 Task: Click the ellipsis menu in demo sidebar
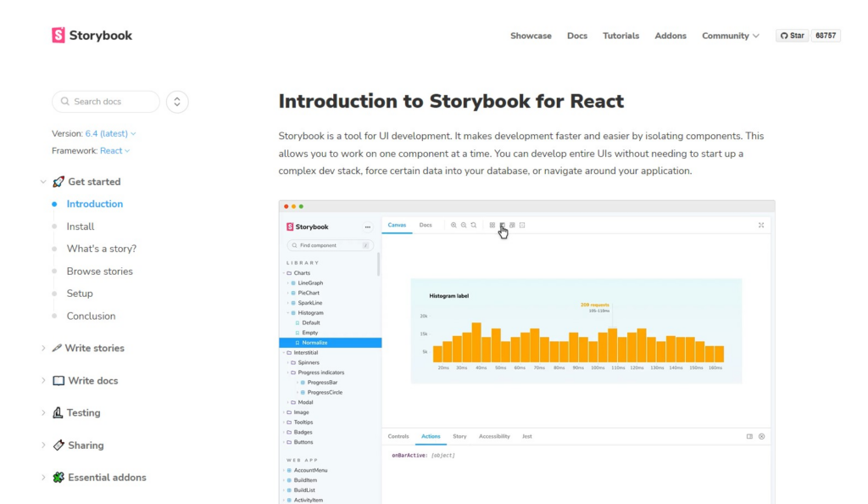[x=368, y=227]
